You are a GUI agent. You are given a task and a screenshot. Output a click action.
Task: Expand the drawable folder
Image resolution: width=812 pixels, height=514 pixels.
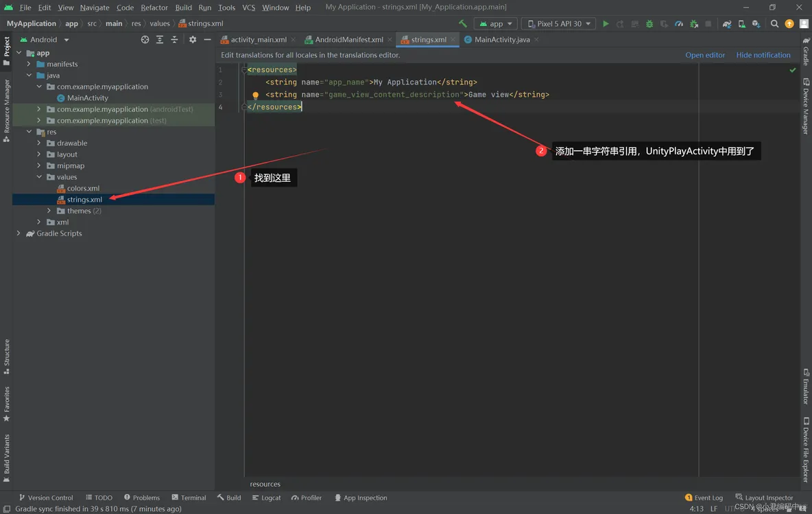click(x=39, y=143)
